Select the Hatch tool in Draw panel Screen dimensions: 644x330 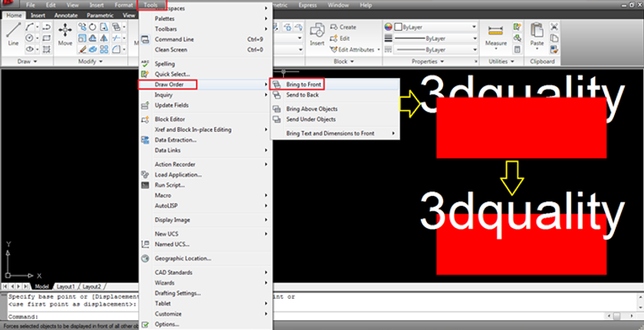tap(47, 49)
